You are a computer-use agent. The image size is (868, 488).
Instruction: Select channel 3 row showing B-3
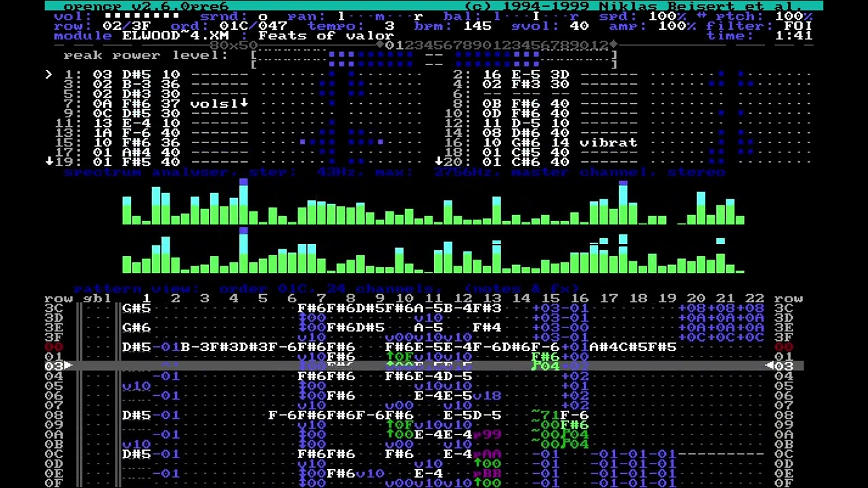click(x=234, y=84)
